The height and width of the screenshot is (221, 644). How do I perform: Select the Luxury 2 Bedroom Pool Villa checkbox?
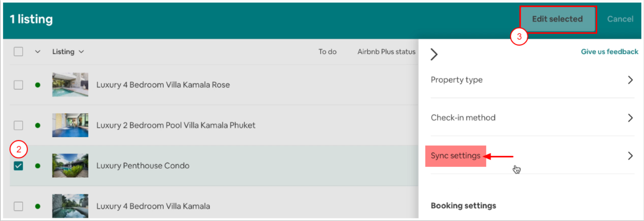18,126
